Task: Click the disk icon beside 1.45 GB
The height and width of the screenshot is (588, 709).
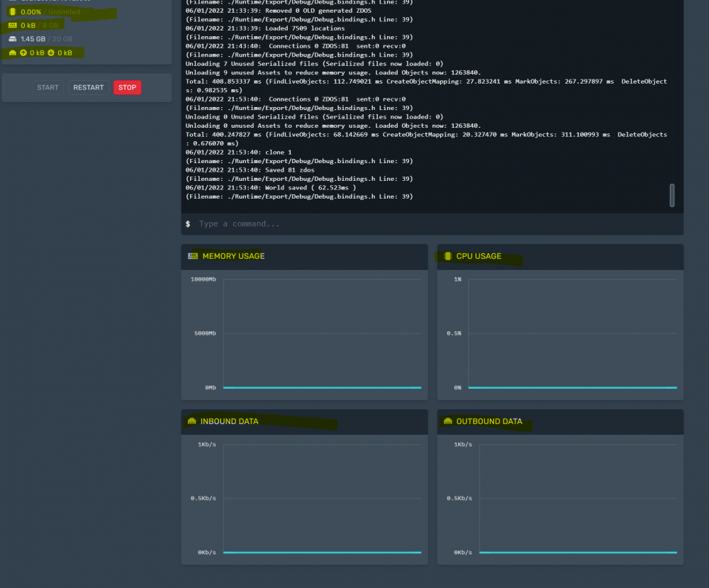Action: coord(13,39)
